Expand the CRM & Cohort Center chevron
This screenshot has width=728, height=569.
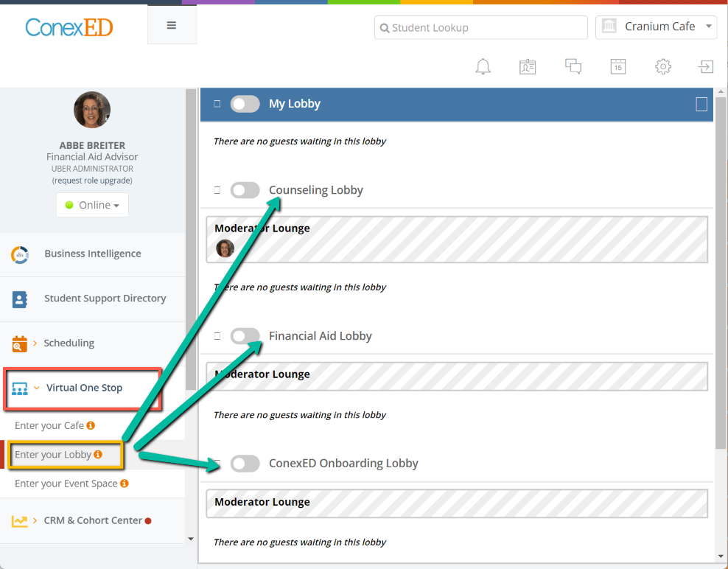pos(35,520)
